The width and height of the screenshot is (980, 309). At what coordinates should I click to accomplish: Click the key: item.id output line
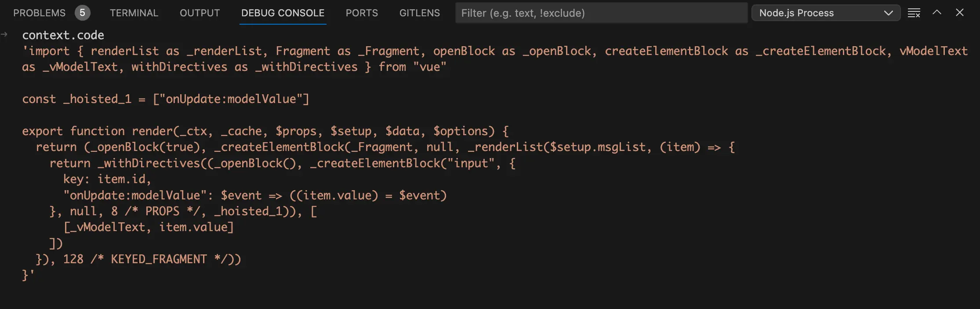click(107, 179)
